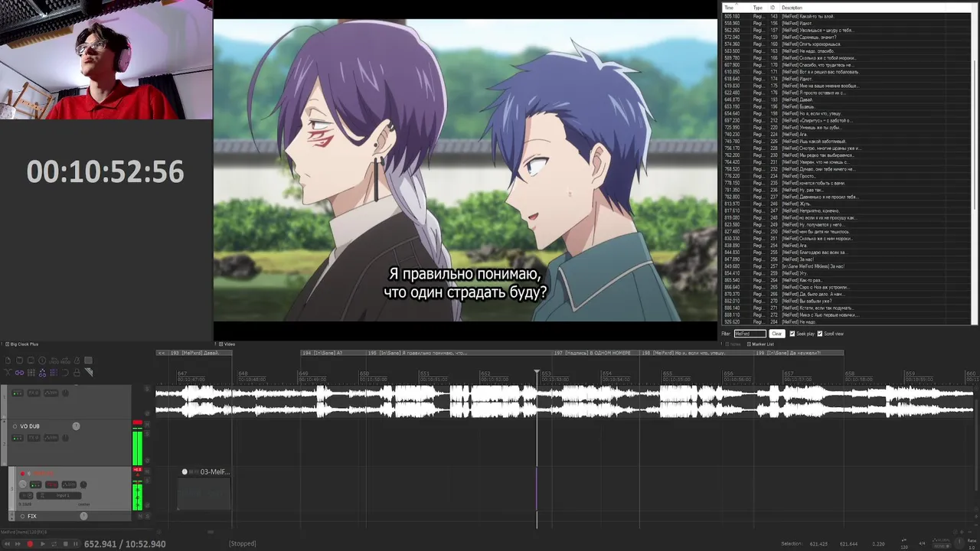Click the 00:10:52:56 big clock display
This screenshot has width=980, height=551.
coord(106,171)
